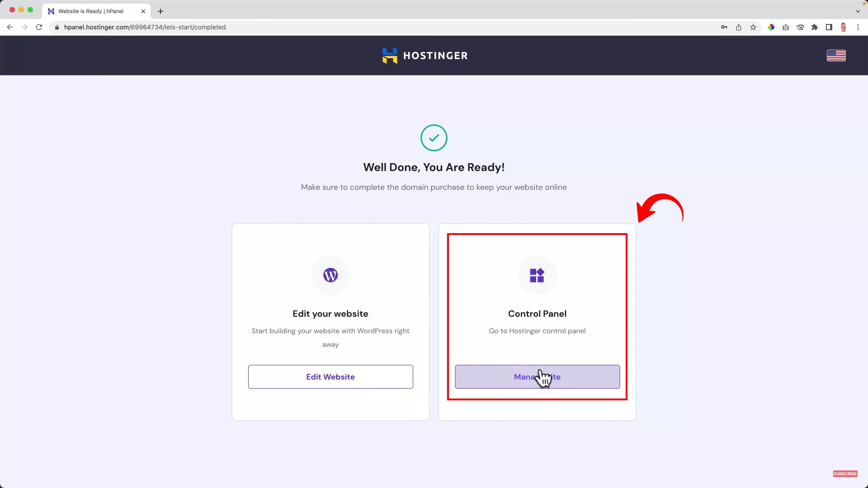Viewport: 868px width, 488px height.
Task: Click the Control Panel grid icon
Action: coord(537,275)
